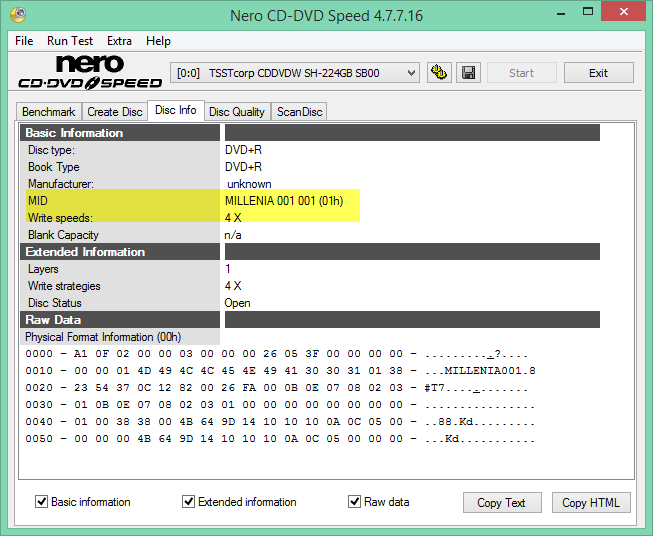Open the Help menu
The height and width of the screenshot is (536, 653).
click(158, 41)
